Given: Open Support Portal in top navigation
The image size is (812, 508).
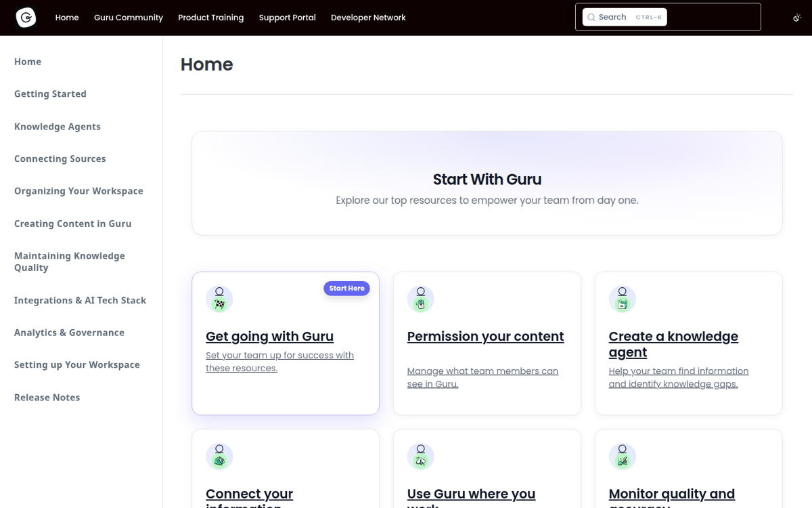Looking at the screenshot, I should coord(287,18).
